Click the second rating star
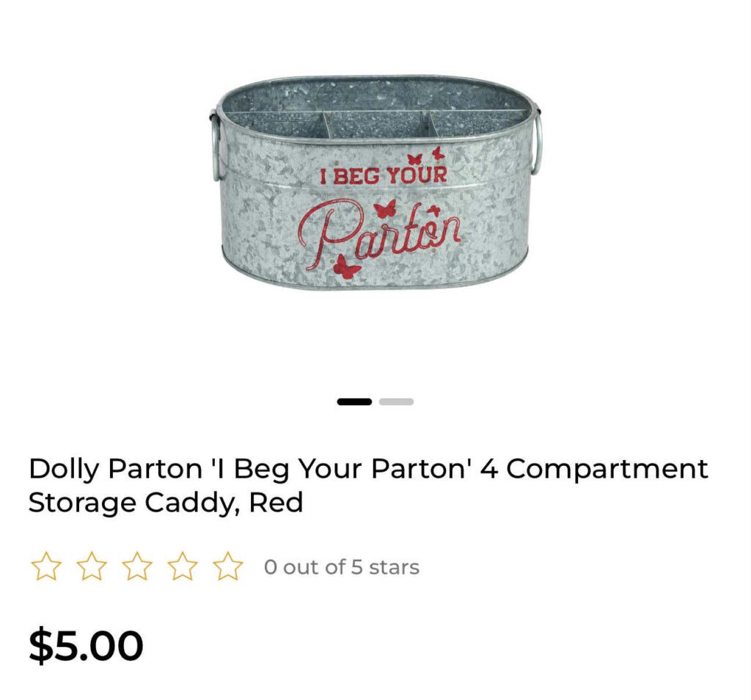This screenshot has width=751, height=700. tap(92, 566)
